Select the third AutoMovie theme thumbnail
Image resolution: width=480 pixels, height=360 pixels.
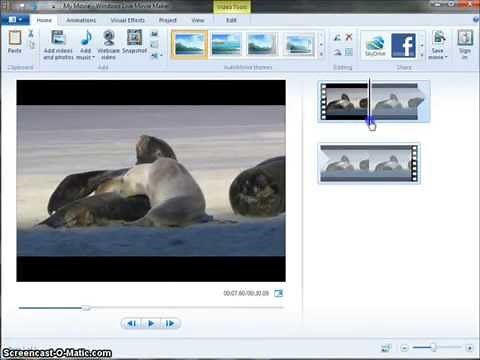click(262, 44)
